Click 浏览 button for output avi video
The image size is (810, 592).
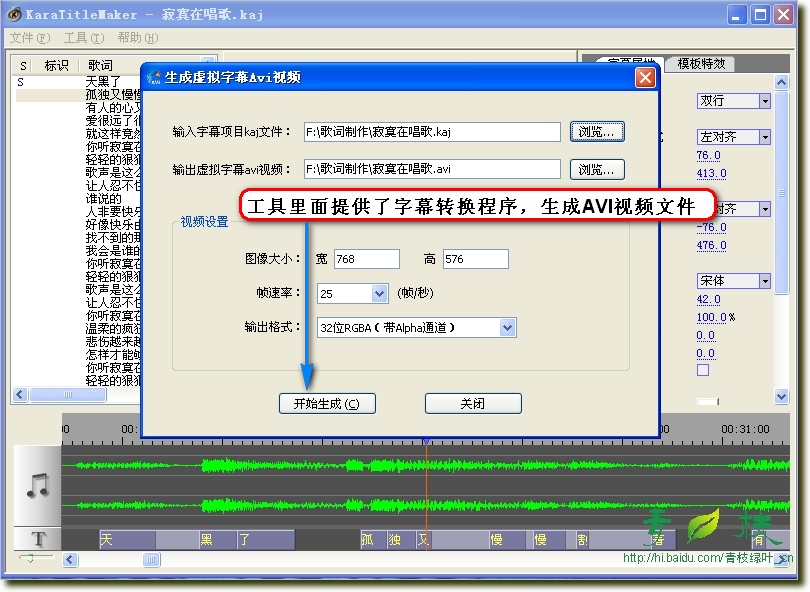(x=597, y=169)
